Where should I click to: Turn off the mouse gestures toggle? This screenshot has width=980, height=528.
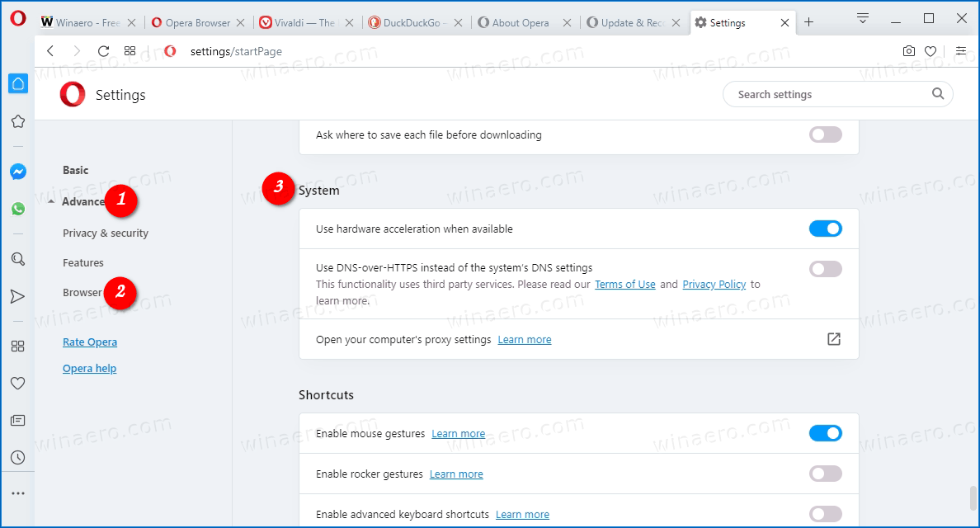pyautogui.click(x=825, y=432)
